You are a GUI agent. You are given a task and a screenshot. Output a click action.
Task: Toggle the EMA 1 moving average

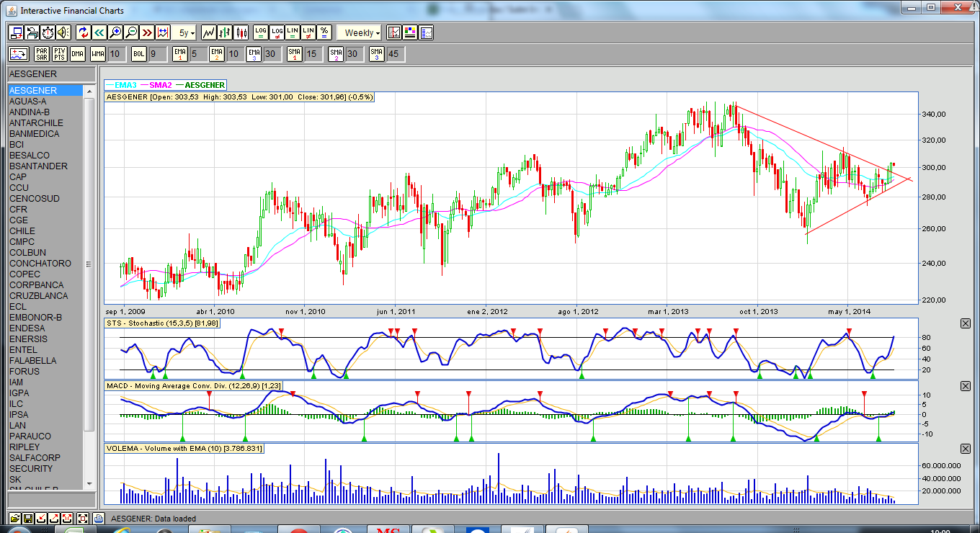[180, 54]
